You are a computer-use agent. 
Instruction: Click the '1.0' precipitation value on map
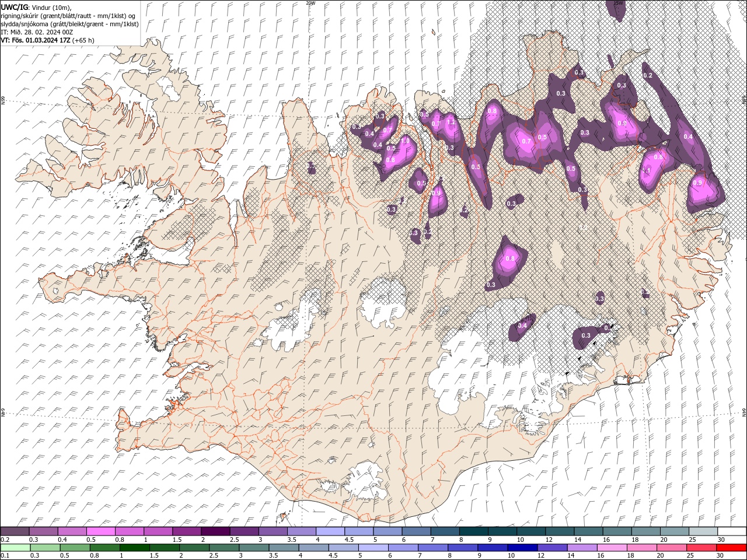[x=405, y=141]
